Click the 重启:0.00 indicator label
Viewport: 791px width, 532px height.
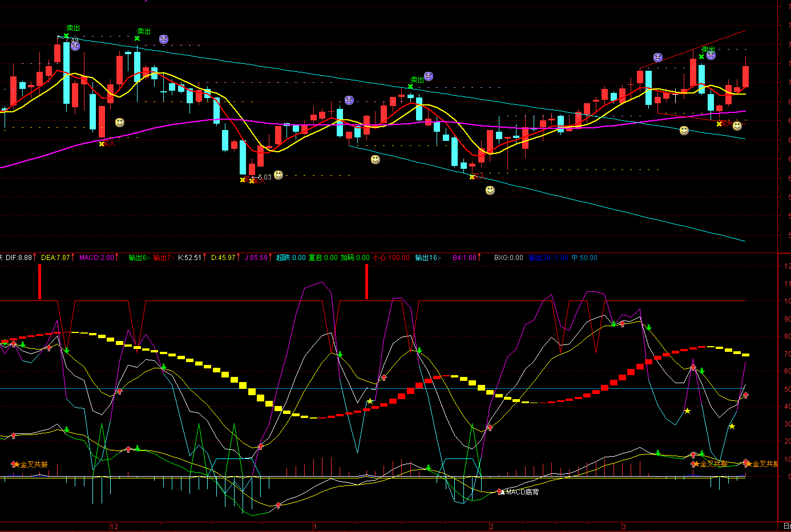point(323,258)
